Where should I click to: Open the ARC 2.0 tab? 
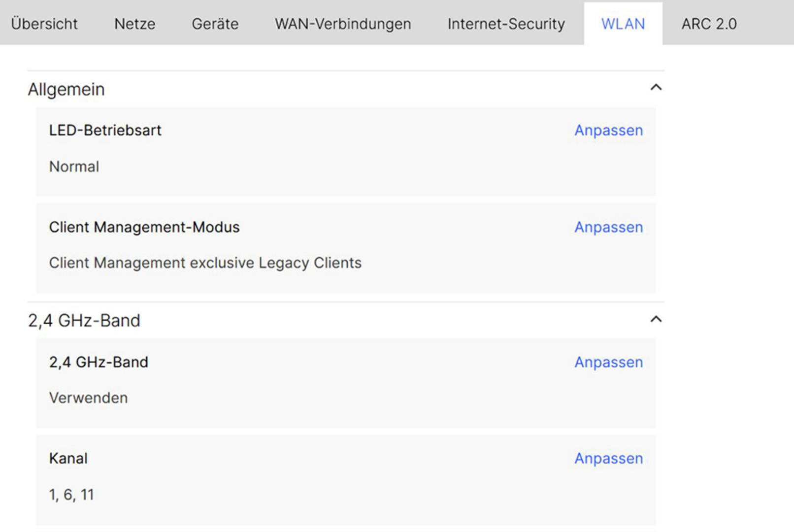709,24
